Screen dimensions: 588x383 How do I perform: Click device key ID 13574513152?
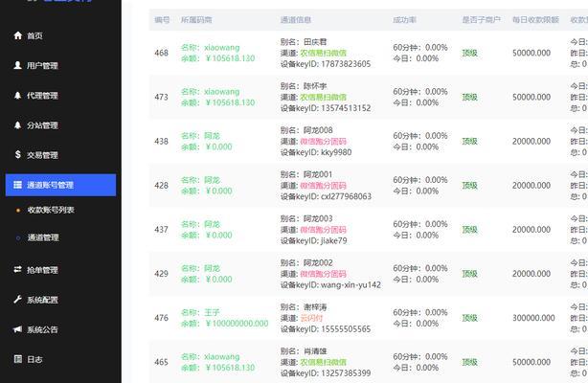point(346,108)
